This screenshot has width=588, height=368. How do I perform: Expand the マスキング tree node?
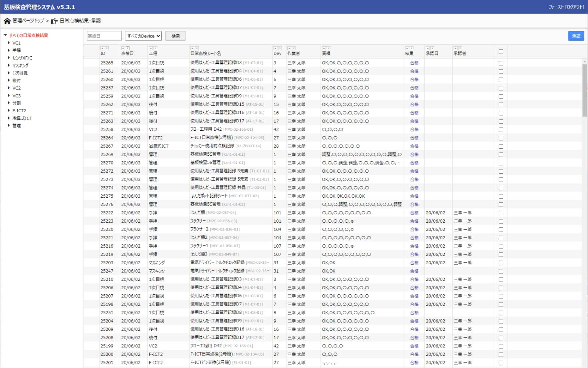point(9,65)
